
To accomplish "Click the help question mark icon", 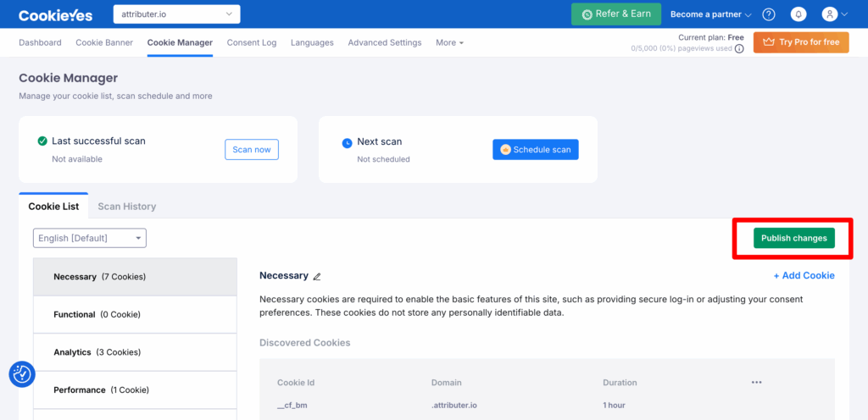I will pos(769,14).
